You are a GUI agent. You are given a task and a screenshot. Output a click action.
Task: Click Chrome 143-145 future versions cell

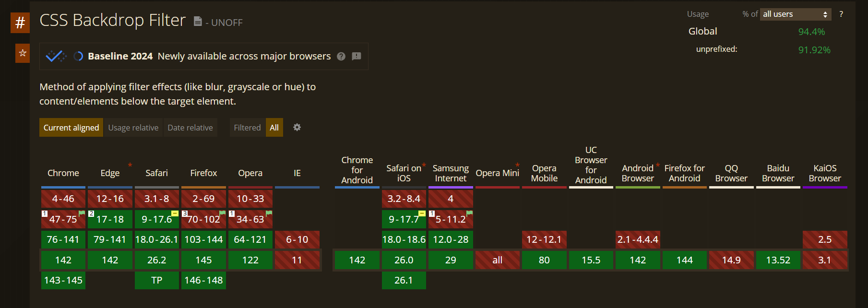(x=63, y=280)
